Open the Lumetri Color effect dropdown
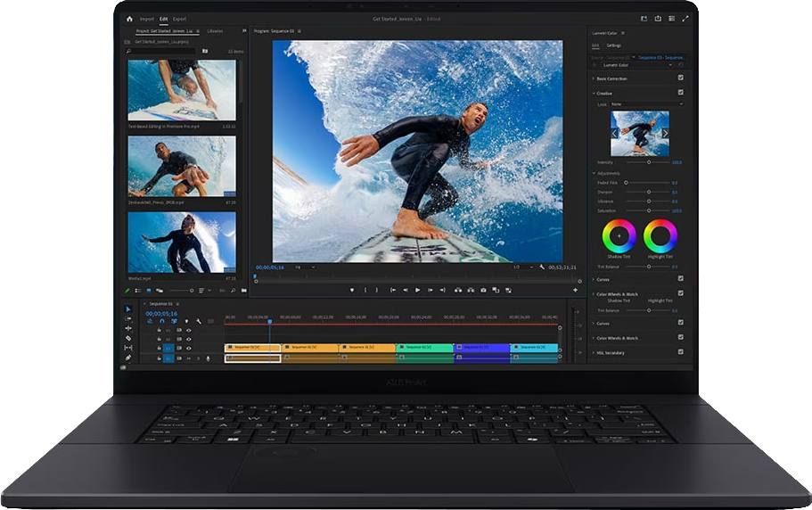Viewport: 812px width, 510px height. 637,65
